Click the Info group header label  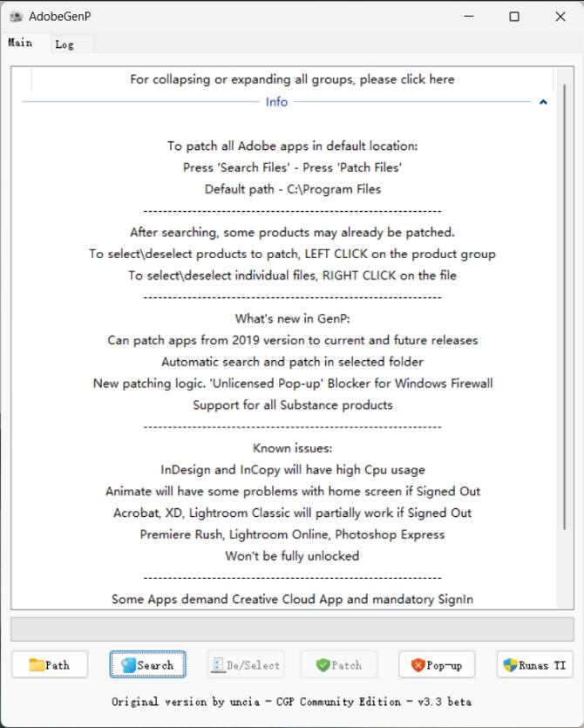tap(276, 102)
